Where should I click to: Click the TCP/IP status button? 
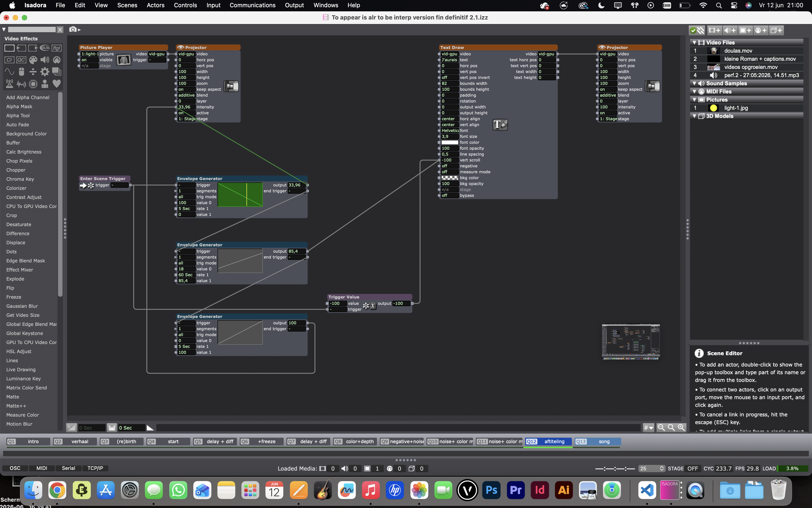pyautogui.click(x=95, y=468)
